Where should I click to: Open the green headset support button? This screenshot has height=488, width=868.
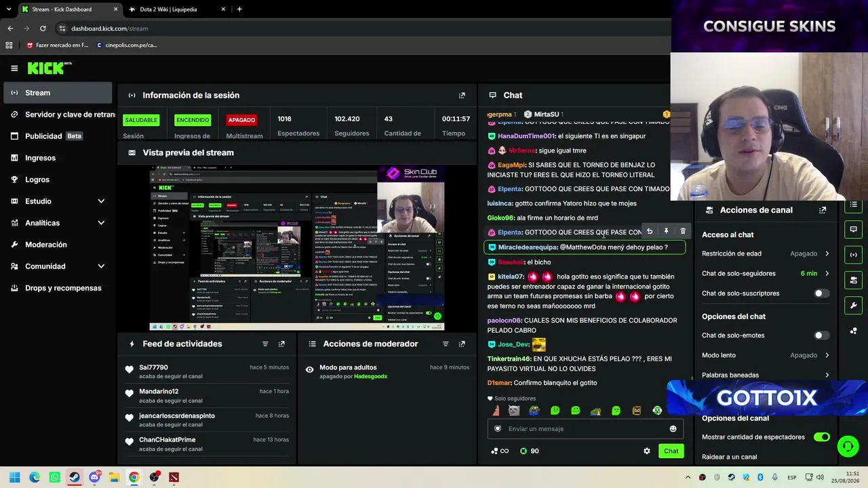tap(848, 446)
